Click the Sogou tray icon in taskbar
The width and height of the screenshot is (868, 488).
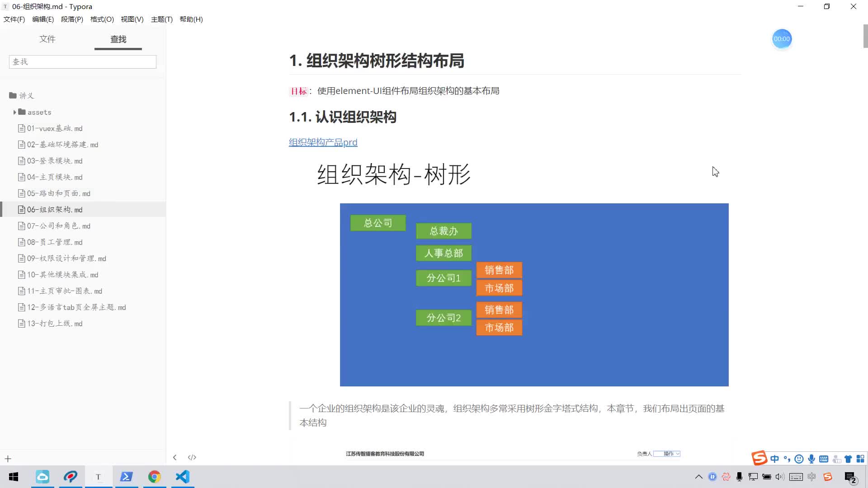828,477
